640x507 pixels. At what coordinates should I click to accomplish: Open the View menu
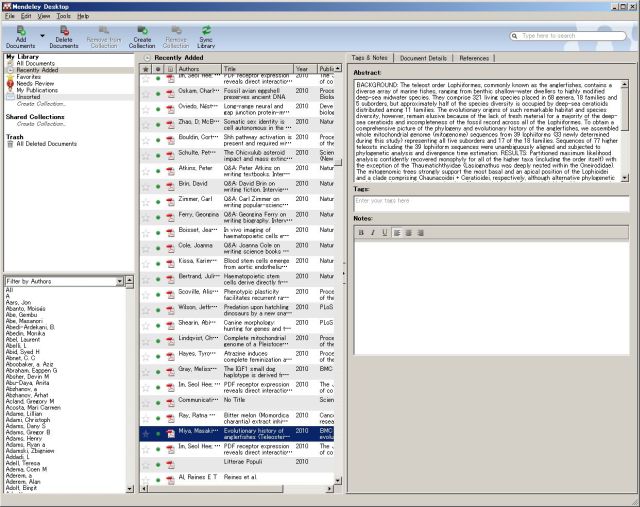point(44,16)
